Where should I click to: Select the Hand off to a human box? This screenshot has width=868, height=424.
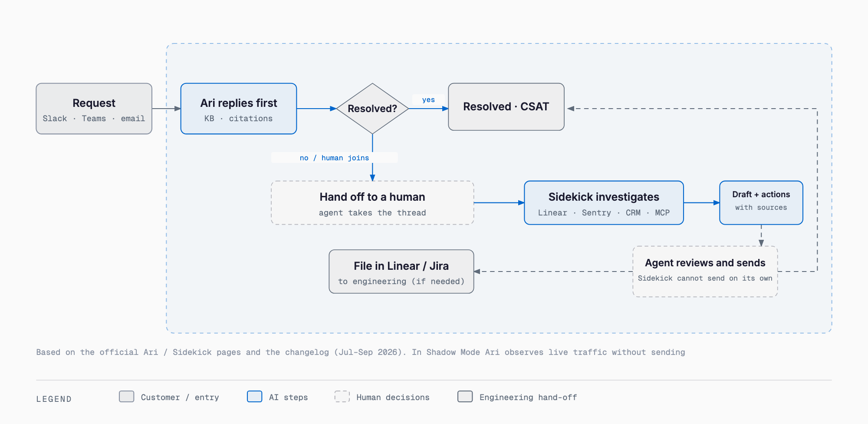click(372, 203)
